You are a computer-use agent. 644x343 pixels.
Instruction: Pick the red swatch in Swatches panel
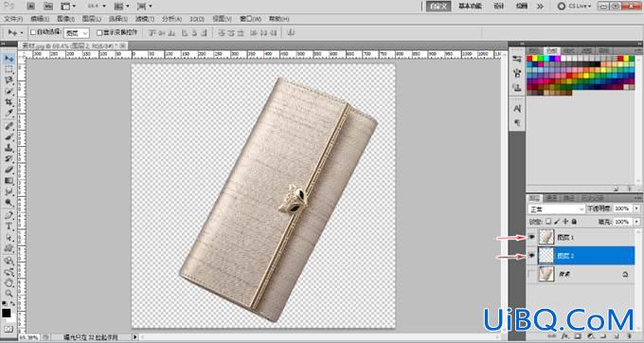(529, 59)
